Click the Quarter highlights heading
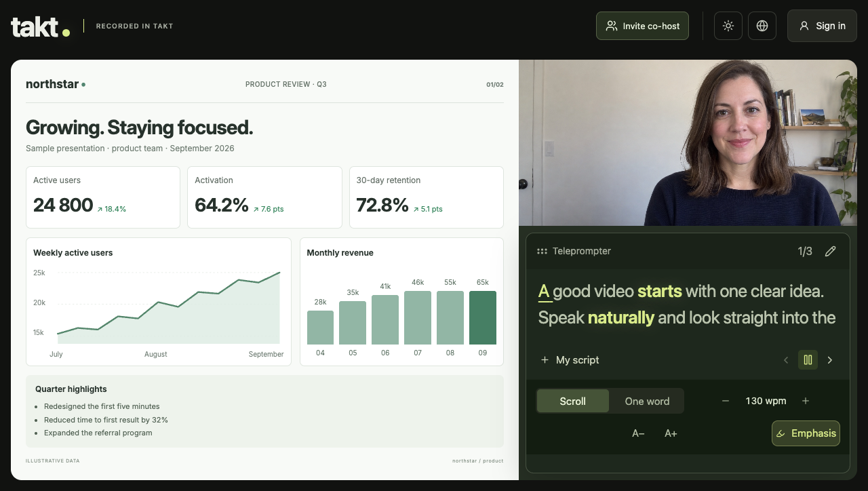The width and height of the screenshot is (868, 491). pos(71,389)
